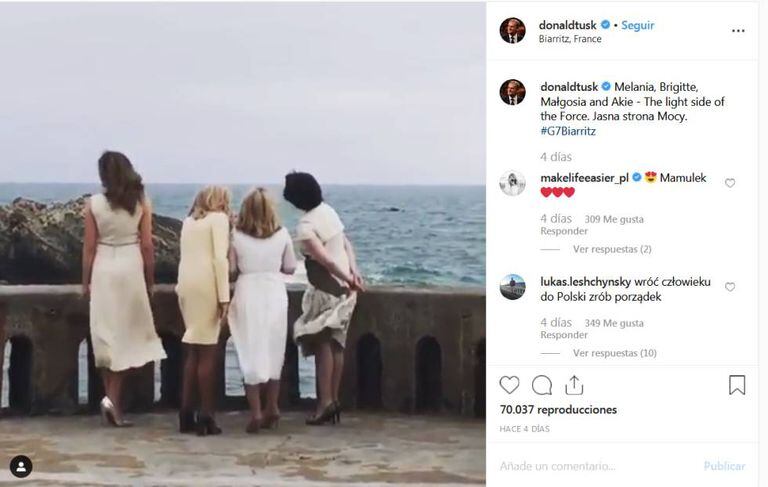Reply to the Mamulek comment

tap(564, 231)
